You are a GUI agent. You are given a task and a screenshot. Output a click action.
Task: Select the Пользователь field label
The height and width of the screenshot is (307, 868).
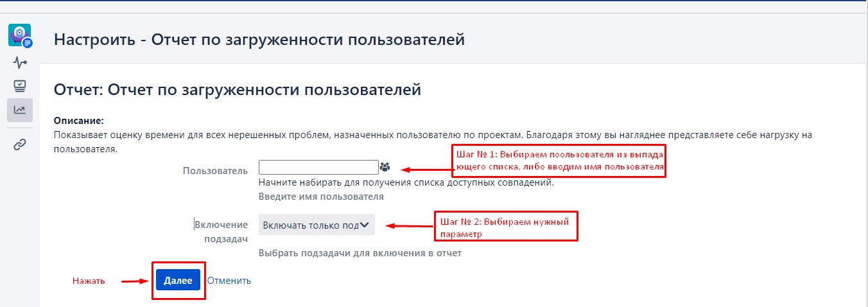(x=215, y=170)
